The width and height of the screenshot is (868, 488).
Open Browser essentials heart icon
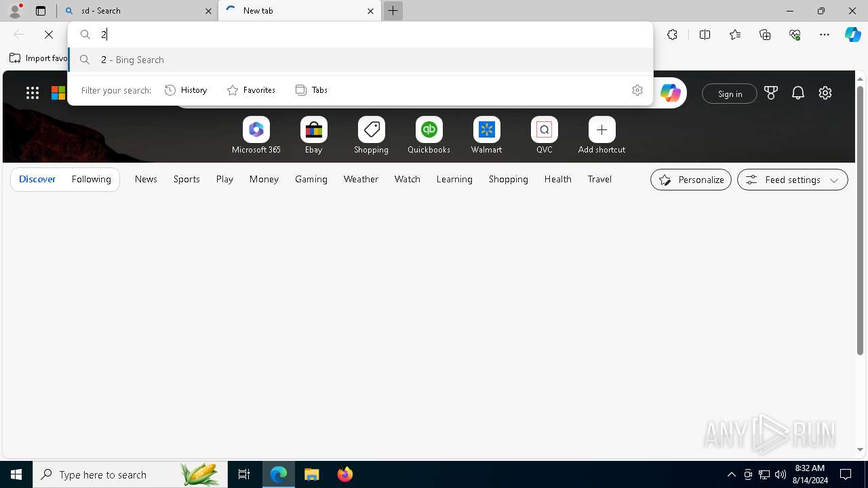(795, 35)
